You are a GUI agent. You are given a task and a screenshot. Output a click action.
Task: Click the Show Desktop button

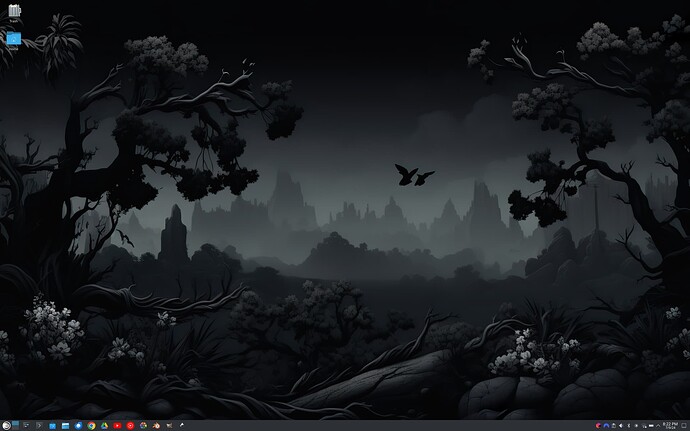pyautogui.click(x=684, y=425)
